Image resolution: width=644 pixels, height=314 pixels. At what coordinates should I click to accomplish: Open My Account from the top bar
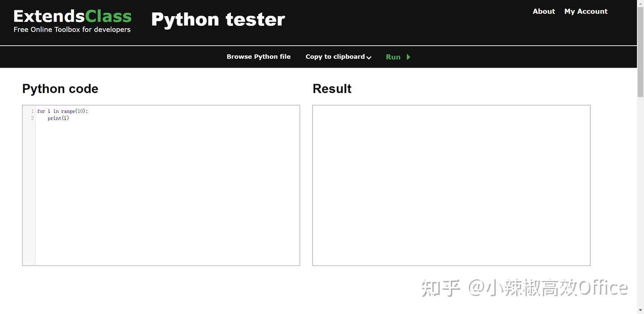pyautogui.click(x=586, y=11)
